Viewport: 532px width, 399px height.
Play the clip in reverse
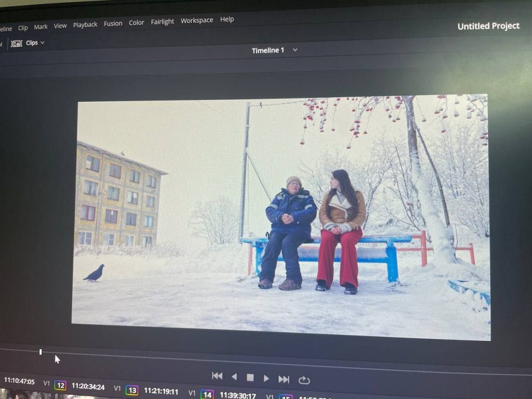tap(234, 377)
